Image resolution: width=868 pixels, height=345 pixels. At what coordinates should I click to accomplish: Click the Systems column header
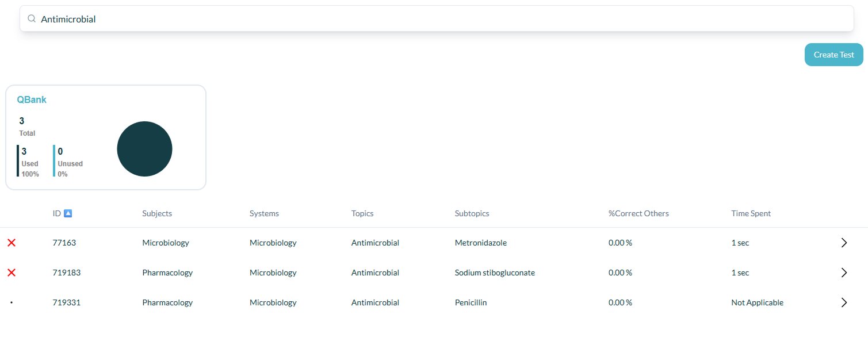click(x=264, y=213)
